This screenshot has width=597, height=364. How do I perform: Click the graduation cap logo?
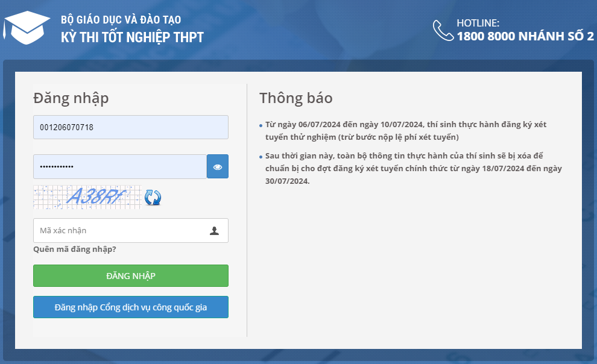[x=27, y=28]
